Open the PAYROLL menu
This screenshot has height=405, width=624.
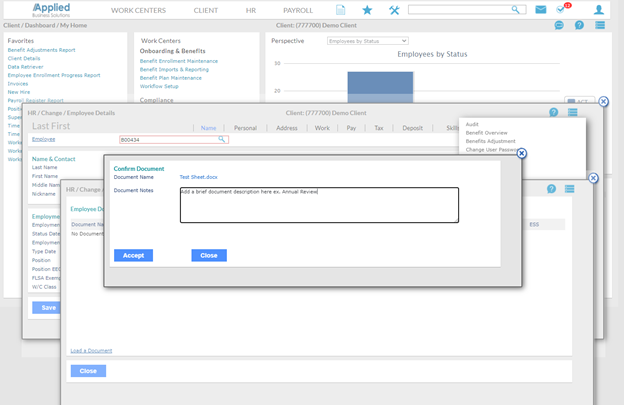coord(298,10)
